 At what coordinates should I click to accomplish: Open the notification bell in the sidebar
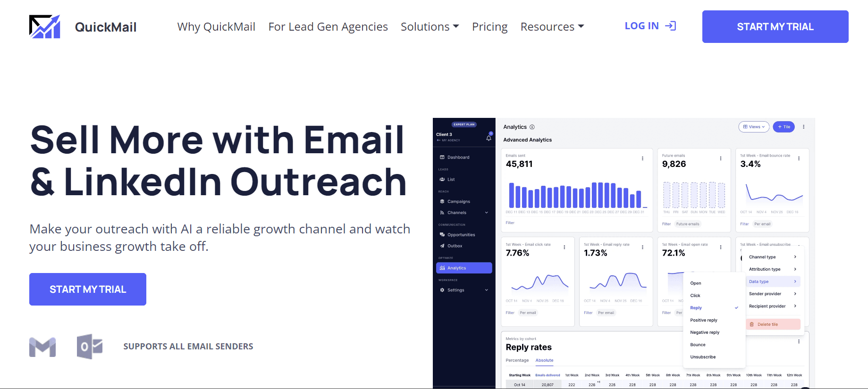coord(489,138)
